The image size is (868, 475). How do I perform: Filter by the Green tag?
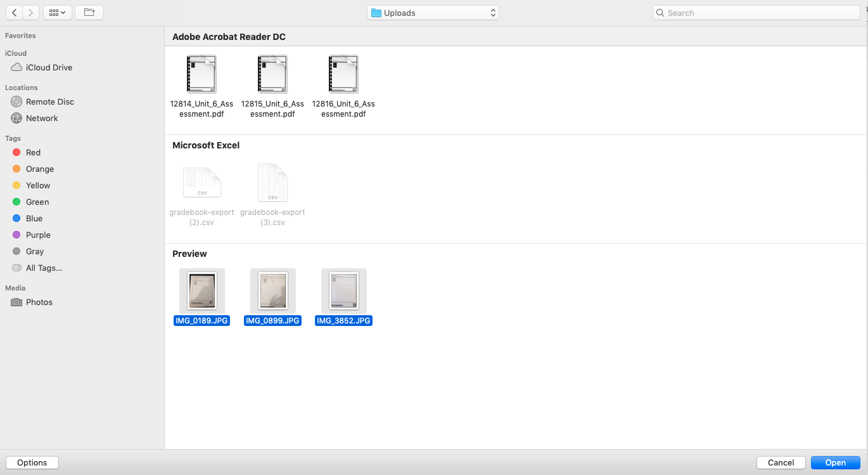[x=37, y=202]
